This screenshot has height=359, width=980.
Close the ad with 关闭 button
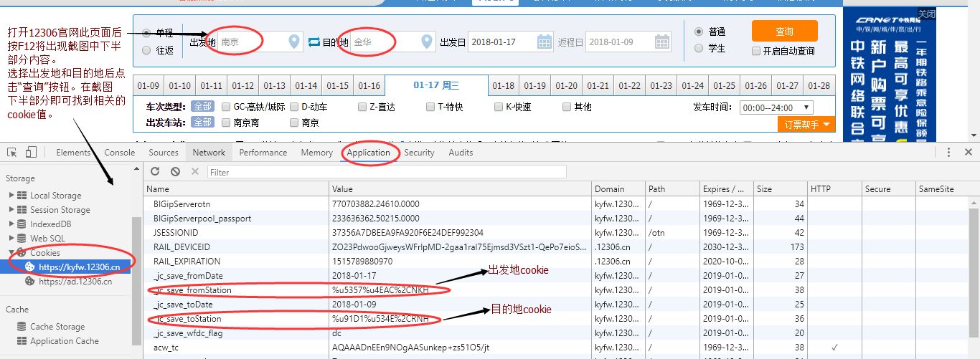click(927, 14)
